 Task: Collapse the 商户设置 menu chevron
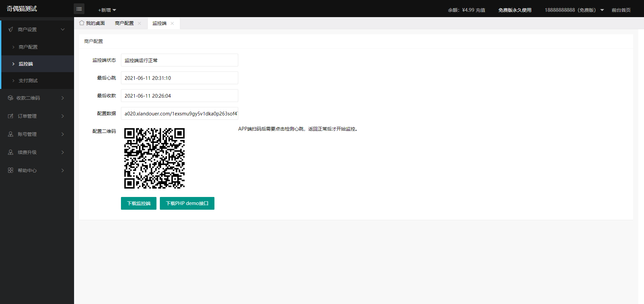(63, 30)
